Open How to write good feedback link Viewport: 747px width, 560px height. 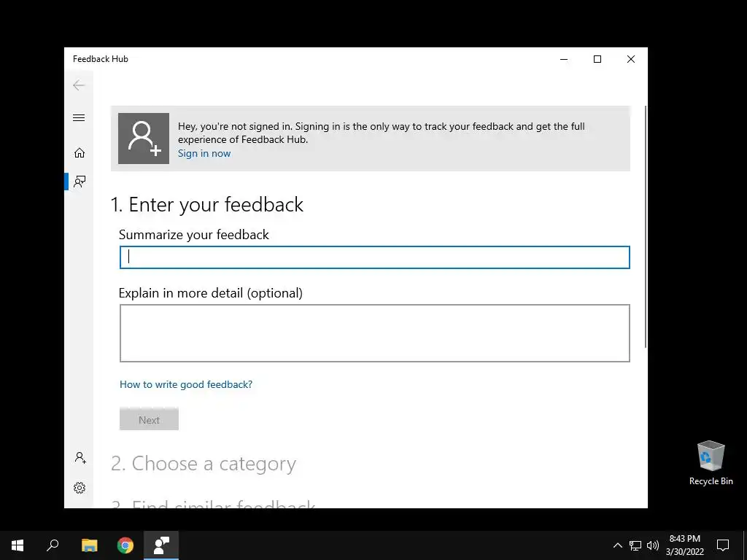186,384
